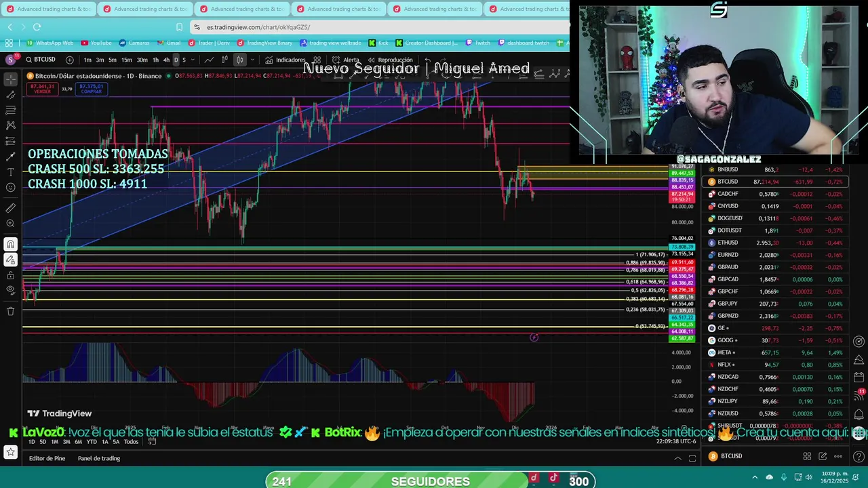Click the browser address bar URL
This screenshot has width=868, height=488.
point(258,27)
